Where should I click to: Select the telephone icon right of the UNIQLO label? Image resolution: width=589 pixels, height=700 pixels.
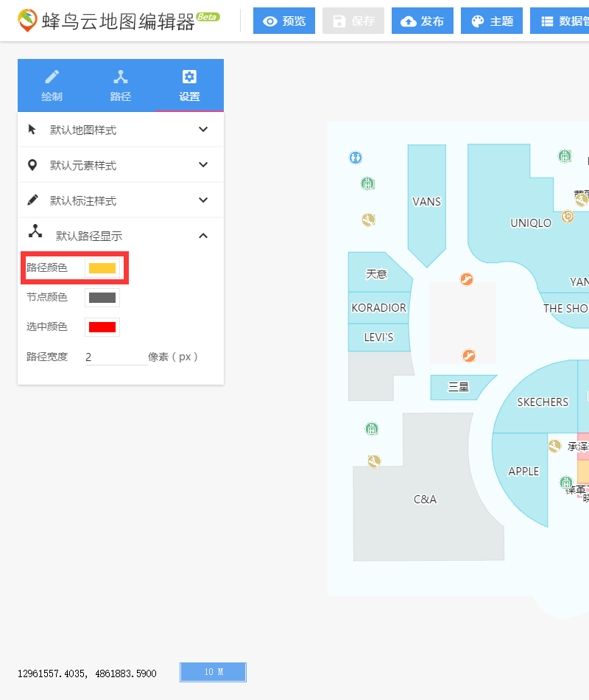tap(568, 217)
